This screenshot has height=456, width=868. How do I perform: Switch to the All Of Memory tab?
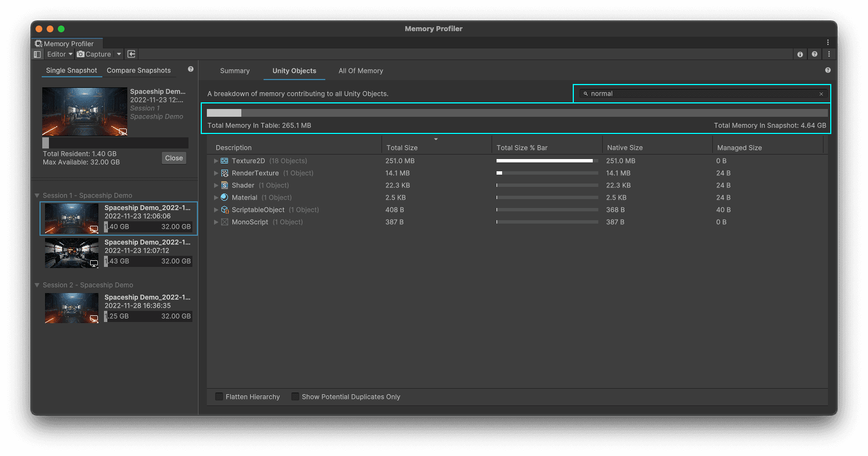(x=361, y=71)
